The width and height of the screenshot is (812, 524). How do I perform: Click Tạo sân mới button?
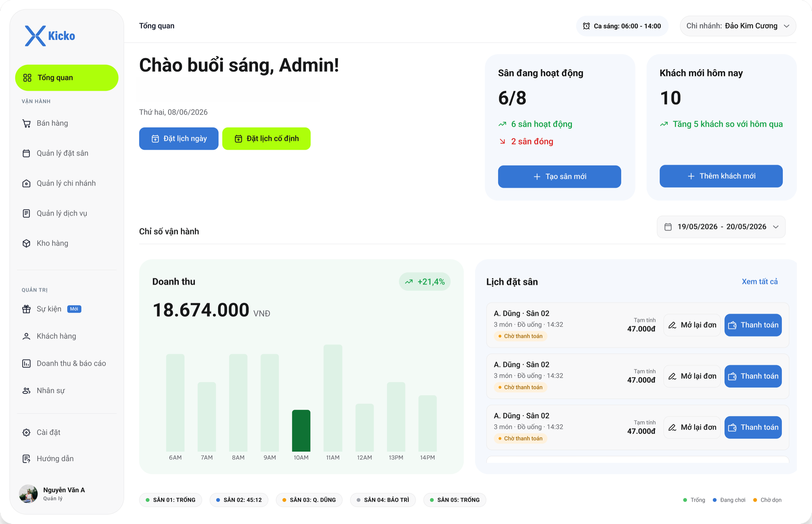point(560,176)
